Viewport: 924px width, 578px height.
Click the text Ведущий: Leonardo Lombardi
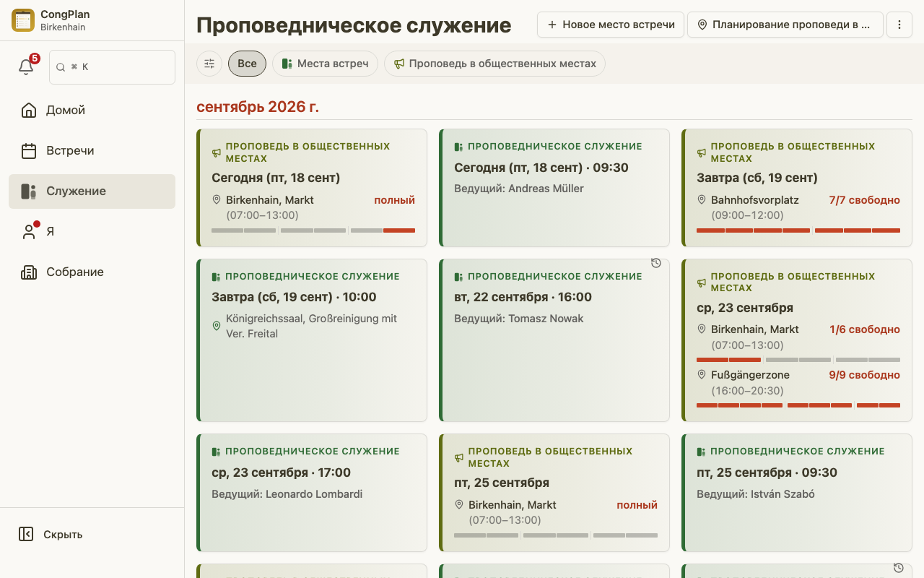[x=287, y=494]
